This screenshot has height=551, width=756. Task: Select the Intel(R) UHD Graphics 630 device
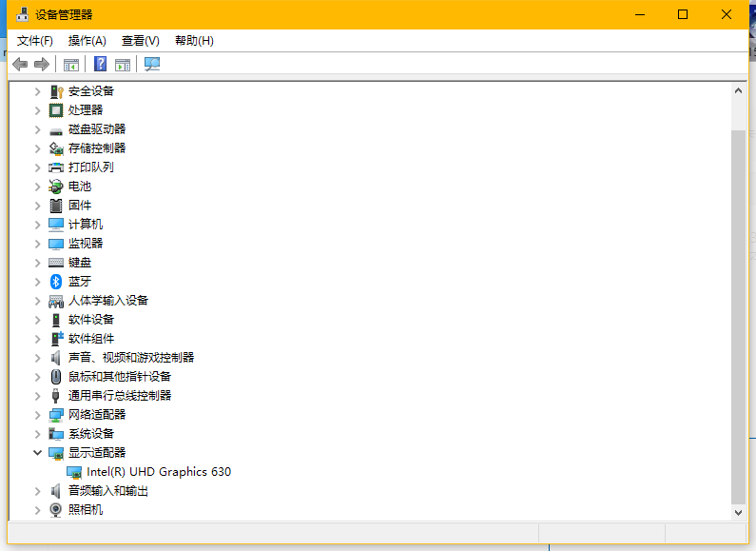click(159, 472)
